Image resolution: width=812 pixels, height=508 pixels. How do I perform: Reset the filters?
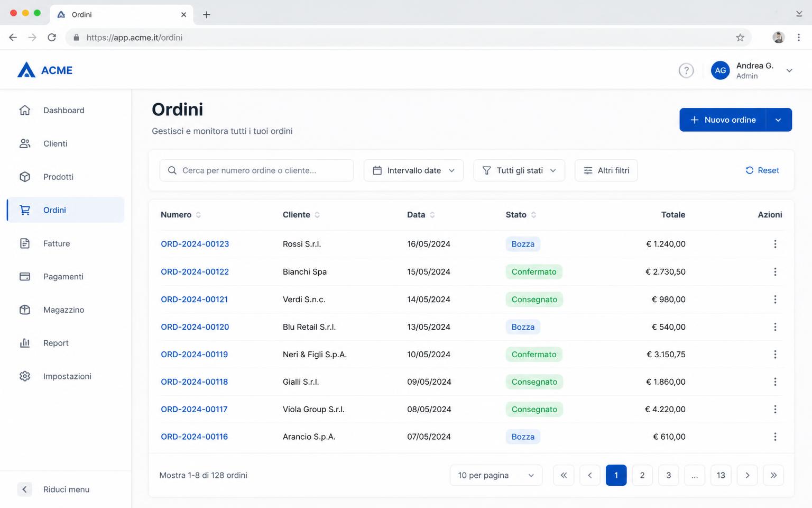click(x=762, y=170)
